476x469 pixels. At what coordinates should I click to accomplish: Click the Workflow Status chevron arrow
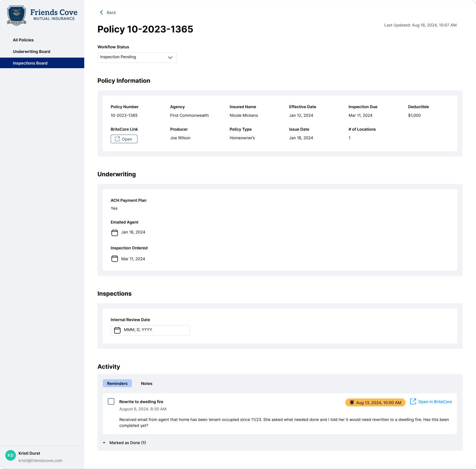click(170, 58)
